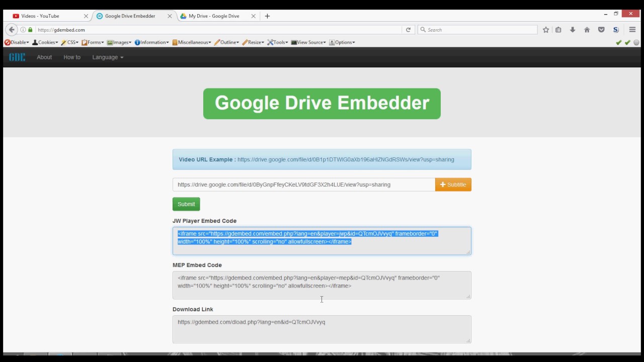Click the green Submit button
The image size is (644, 362).
click(x=186, y=204)
